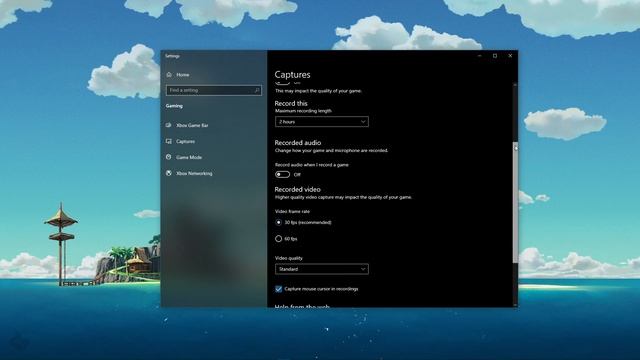The height and width of the screenshot is (360, 640).
Task: Click the Recorded audio heading
Action: coord(298,142)
